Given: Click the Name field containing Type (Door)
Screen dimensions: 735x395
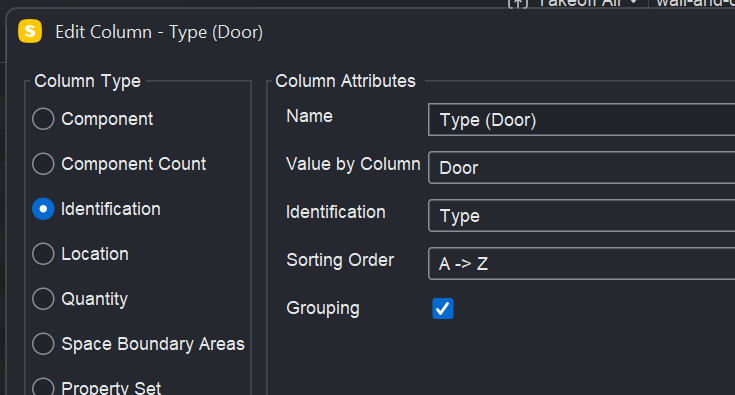Looking at the screenshot, I should pos(581,120).
